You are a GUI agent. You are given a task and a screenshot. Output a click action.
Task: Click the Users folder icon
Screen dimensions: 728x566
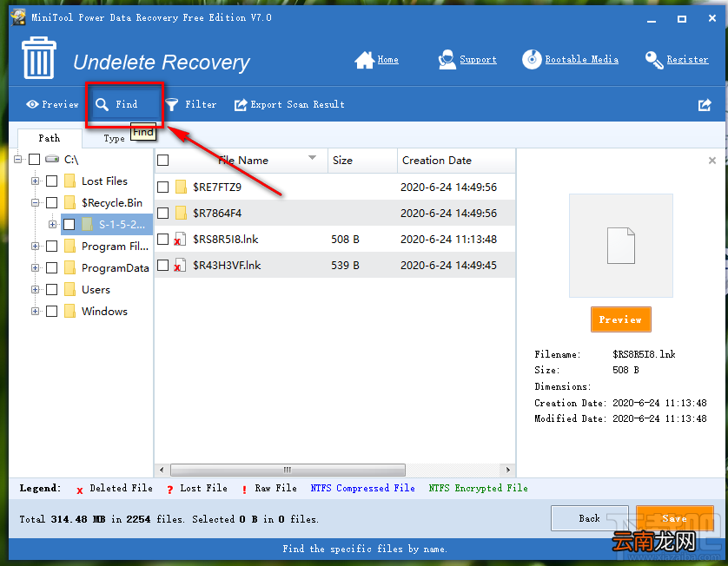point(69,289)
